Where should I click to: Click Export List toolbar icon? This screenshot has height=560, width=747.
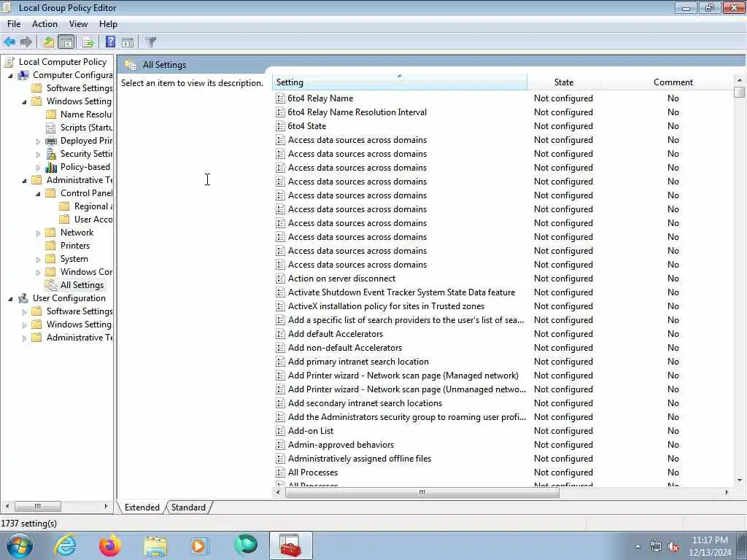tap(88, 42)
